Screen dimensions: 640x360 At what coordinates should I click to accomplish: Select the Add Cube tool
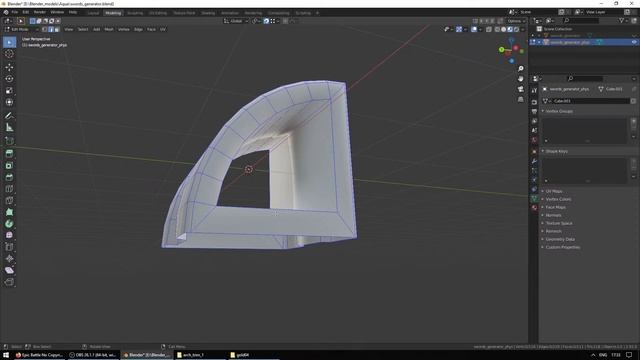(x=9, y=141)
